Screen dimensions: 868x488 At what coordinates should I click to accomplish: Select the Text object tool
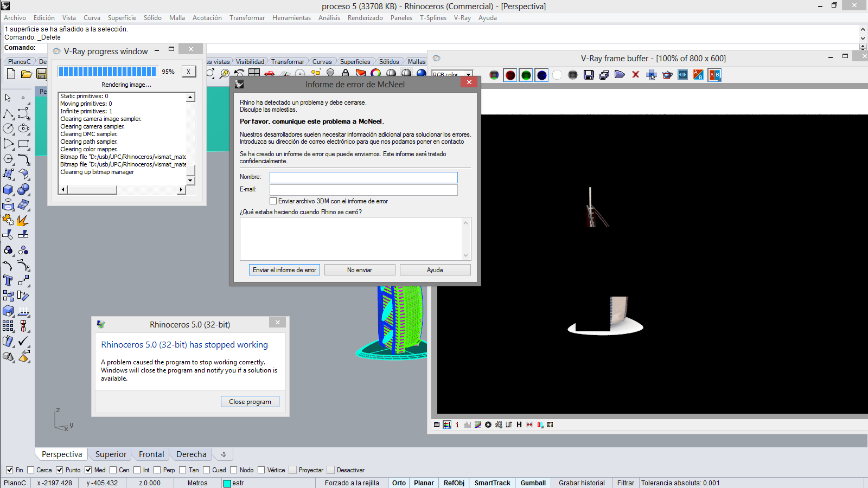coord(8,280)
